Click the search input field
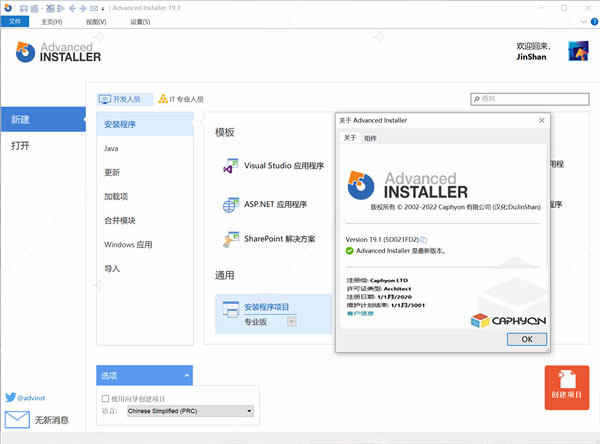Image resolution: width=600 pixels, height=444 pixels. click(530, 99)
